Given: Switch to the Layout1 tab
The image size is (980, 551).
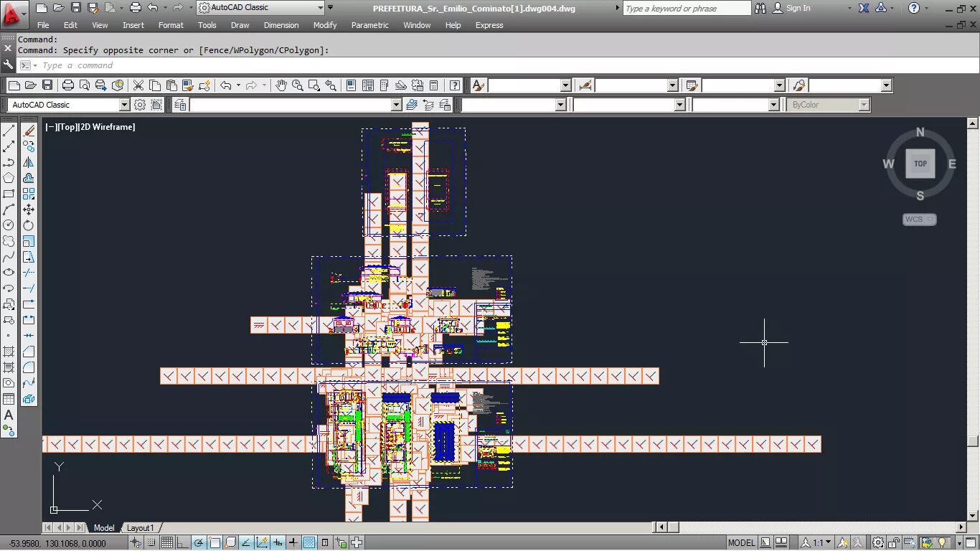Looking at the screenshot, I should point(140,528).
